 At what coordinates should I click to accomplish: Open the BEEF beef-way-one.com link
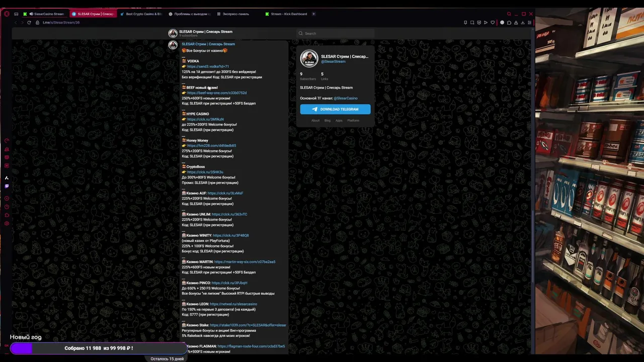[x=217, y=93]
